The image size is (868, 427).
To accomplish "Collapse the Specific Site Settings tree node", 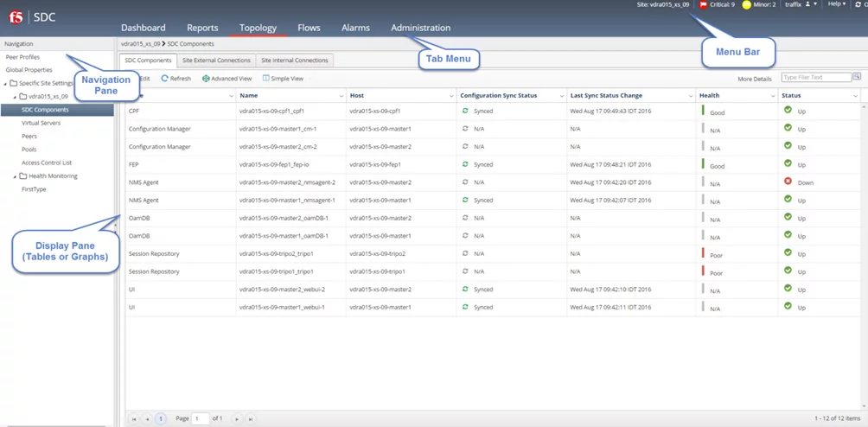I will [x=4, y=84].
